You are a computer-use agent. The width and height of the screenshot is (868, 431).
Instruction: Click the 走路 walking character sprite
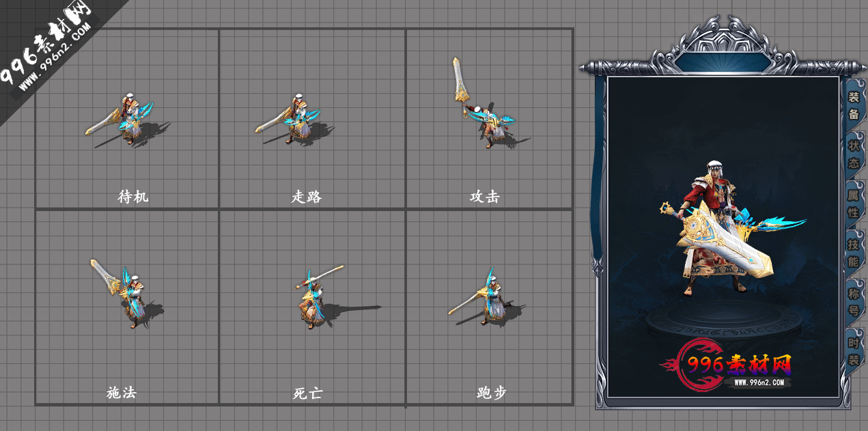[296, 120]
